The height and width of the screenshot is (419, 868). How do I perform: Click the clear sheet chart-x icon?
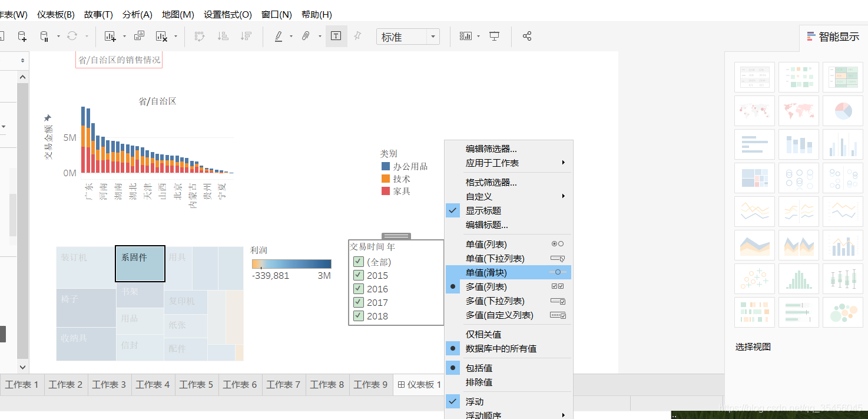(162, 37)
